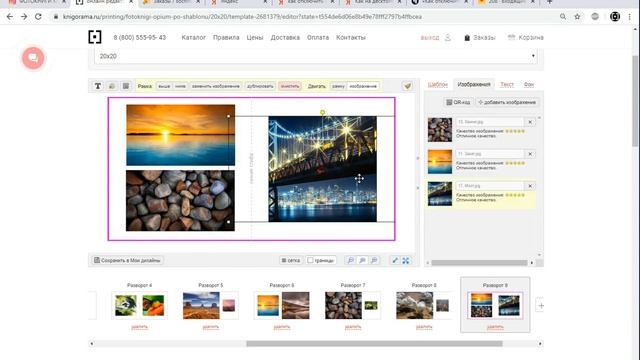Click the ниже frame button
The height and width of the screenshot is (360, 640).
180,86
